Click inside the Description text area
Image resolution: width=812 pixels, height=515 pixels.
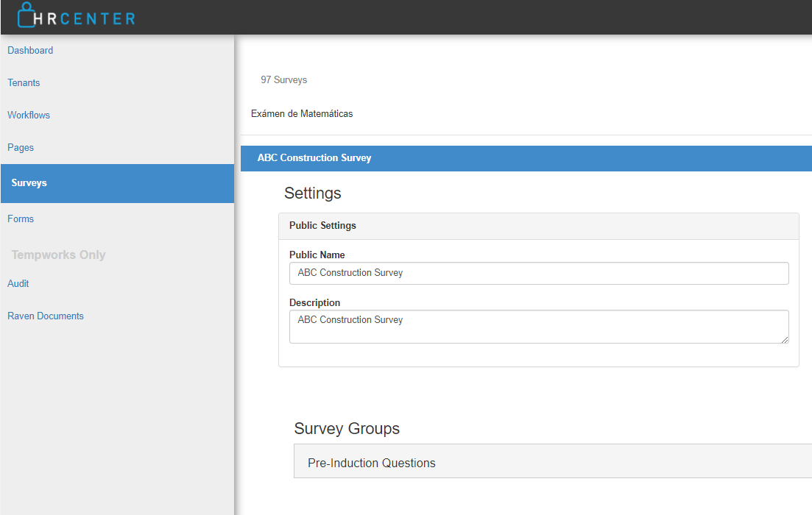tap(539, 327)
